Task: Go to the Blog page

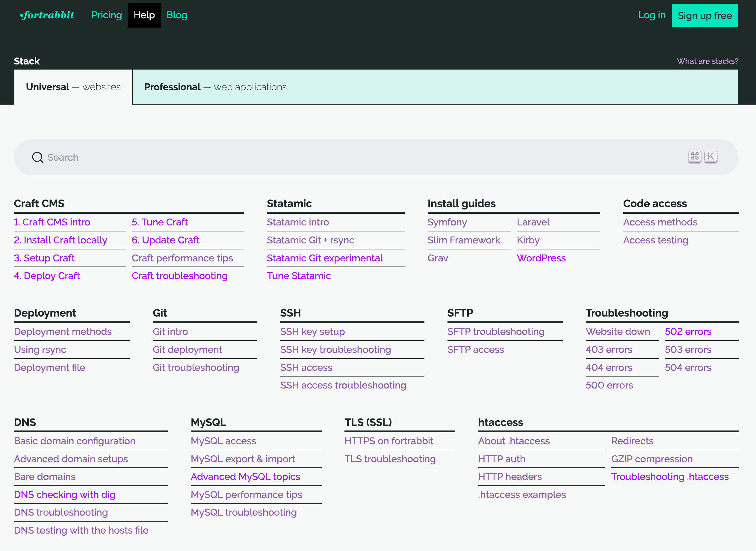Action: tap(177, 15)
